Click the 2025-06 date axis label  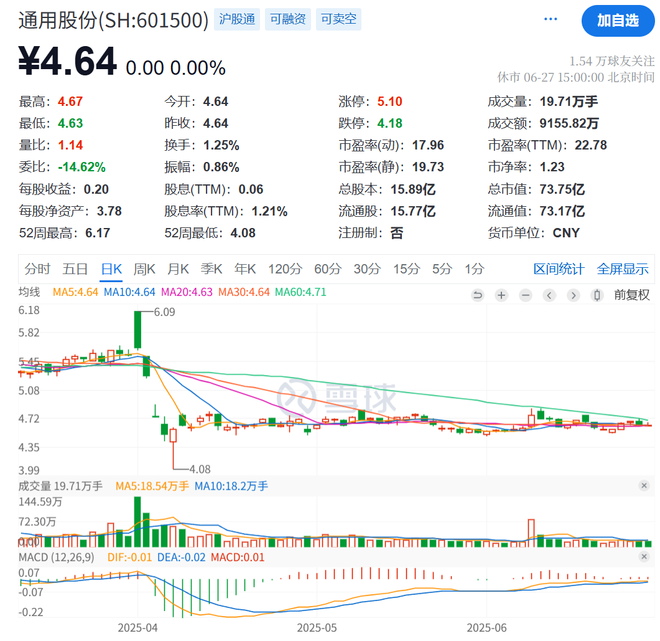pyautogui.click(x=487, y=628)
